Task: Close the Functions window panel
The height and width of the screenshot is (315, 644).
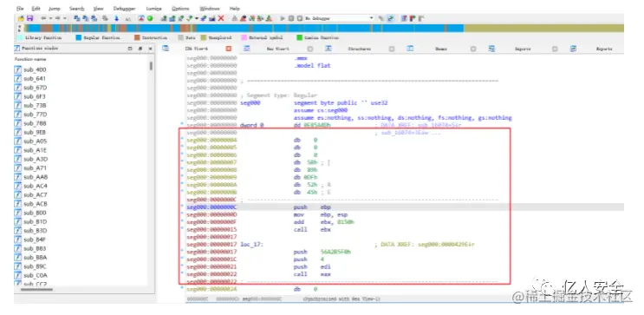Action: [150, 49]
